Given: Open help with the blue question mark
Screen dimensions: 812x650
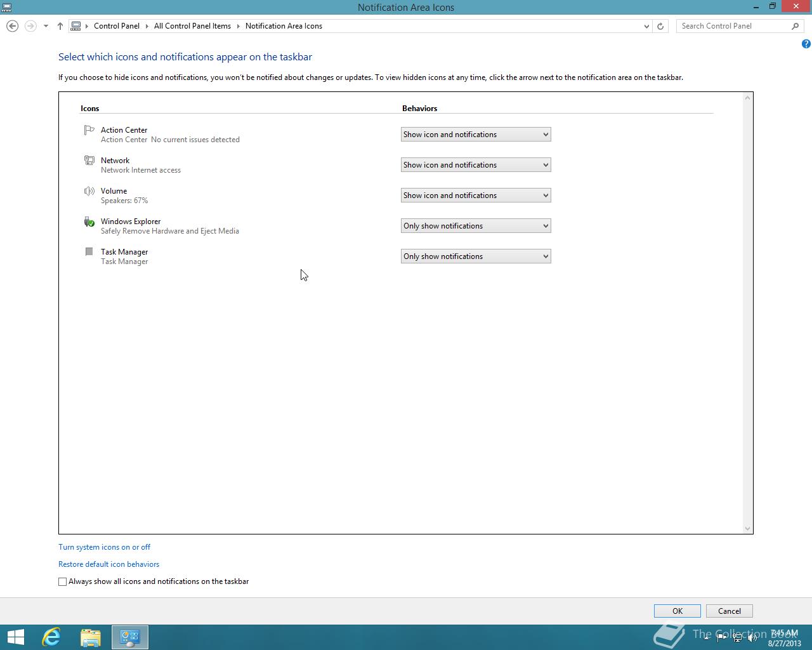Looking at the screenshot, I should click(x=806, y=44).
